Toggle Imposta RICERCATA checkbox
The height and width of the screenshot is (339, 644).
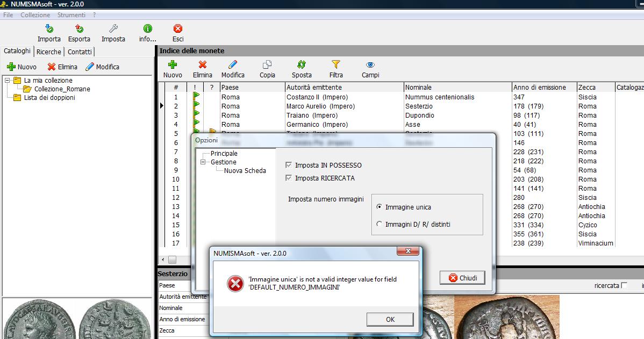pyautogui.click(x=288, y=178)
